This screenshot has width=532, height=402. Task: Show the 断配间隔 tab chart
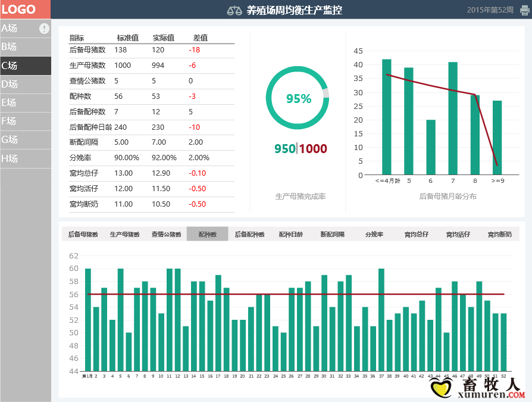332,234
